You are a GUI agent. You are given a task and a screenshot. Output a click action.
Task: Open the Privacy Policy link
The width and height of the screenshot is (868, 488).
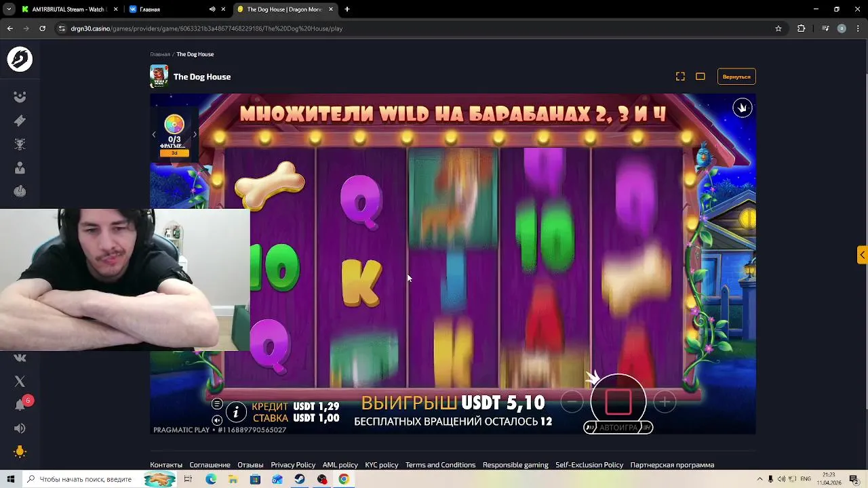(x=293, y=465)
